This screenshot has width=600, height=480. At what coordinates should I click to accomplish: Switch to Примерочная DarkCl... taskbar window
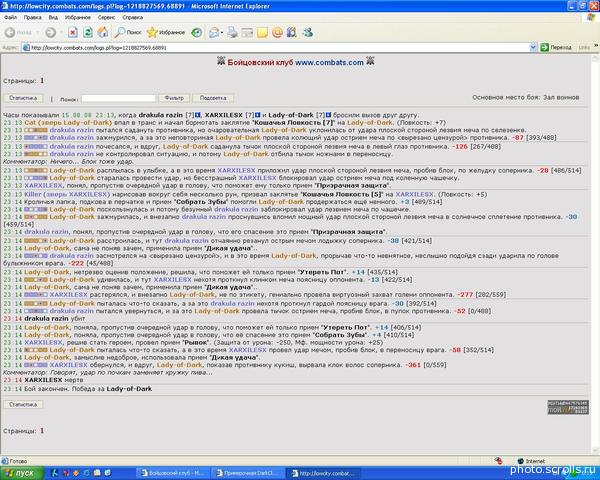248,473
